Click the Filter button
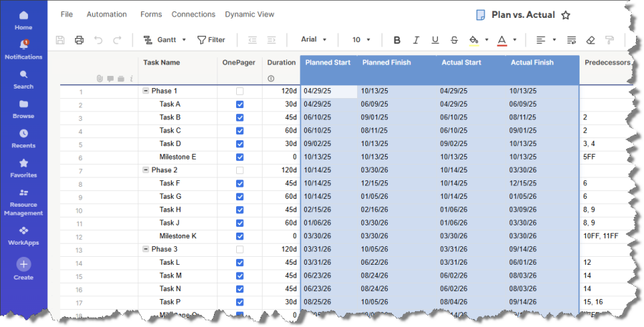Viewport: 644px width, 327px height. tap(211, 40)
